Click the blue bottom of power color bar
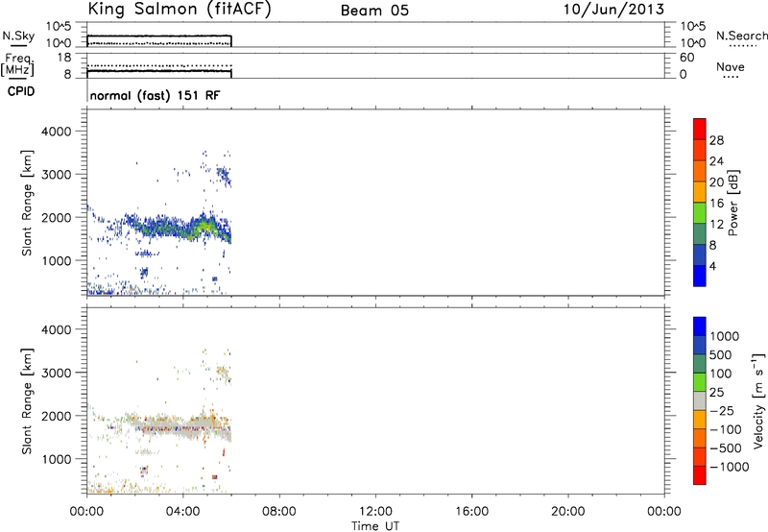768x532 pixels. [700, 276]
